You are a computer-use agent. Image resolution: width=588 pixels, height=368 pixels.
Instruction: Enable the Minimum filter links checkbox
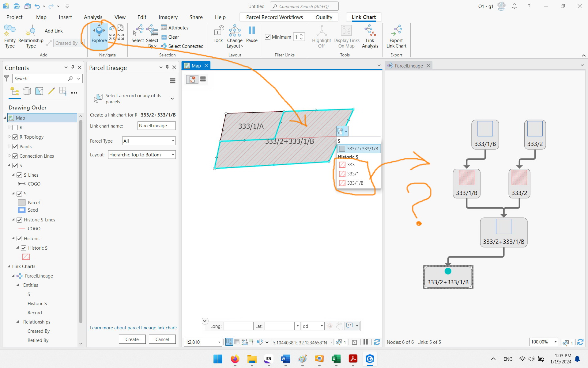coord(268,37)
